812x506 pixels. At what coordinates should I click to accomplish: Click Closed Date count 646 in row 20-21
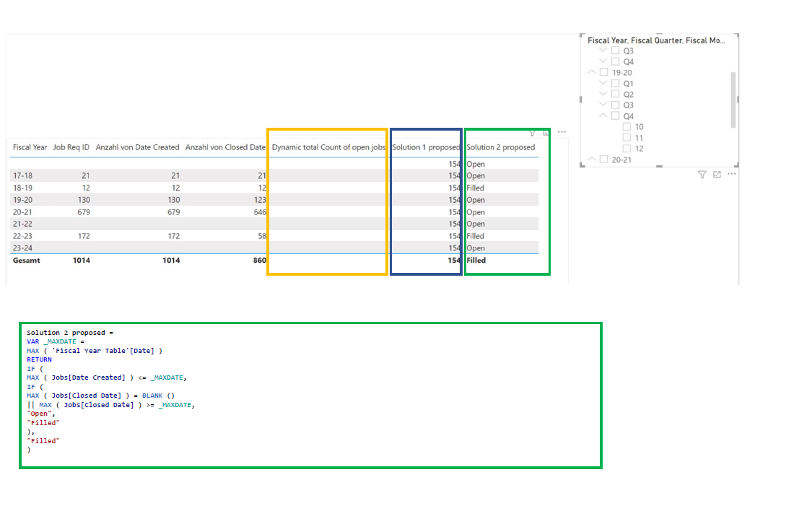pos(260,211)
